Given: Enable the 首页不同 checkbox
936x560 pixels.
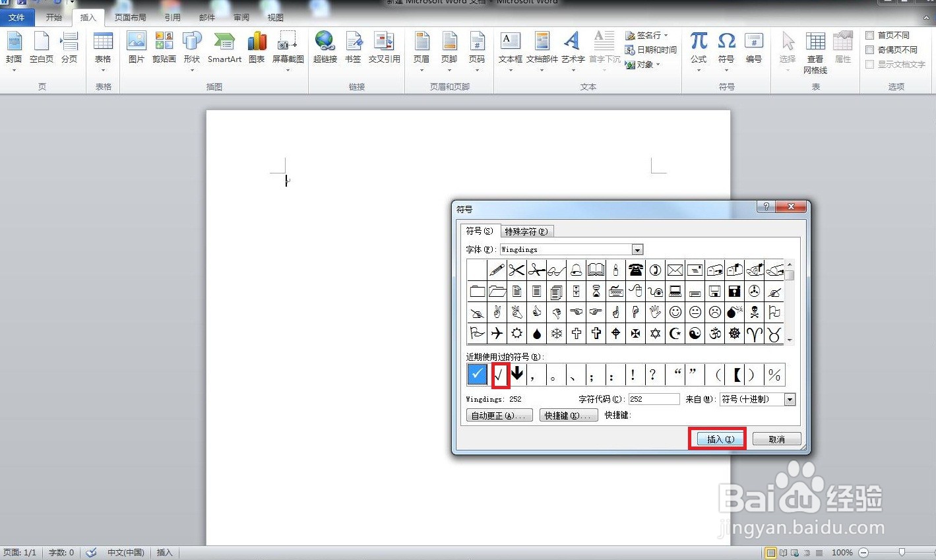Looking at the screenshot, I should 869,35.
